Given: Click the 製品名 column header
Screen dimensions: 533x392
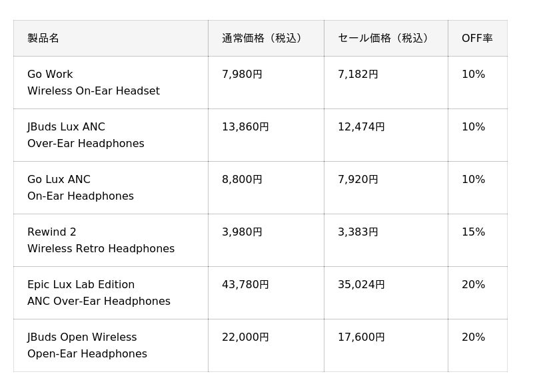Looking at the screenshot, I should click(x=111, y=38).
